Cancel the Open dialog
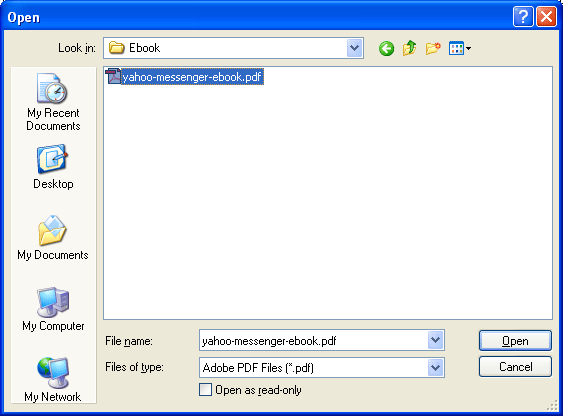The image size is (563, 416). click(515, 366)
